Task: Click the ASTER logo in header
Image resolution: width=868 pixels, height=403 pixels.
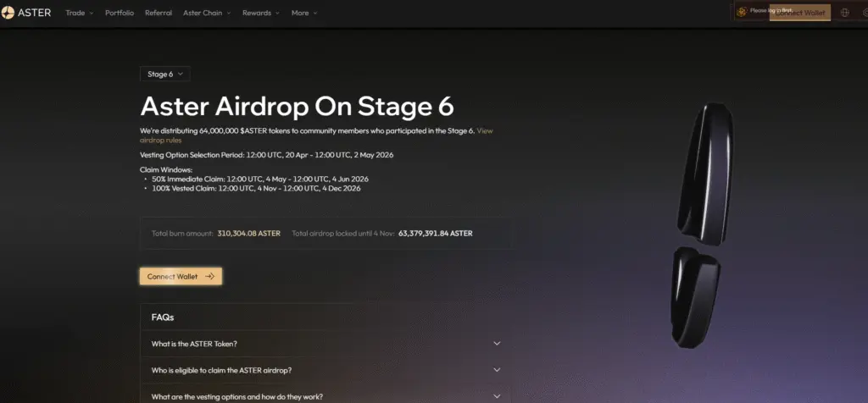Action: 26,12
